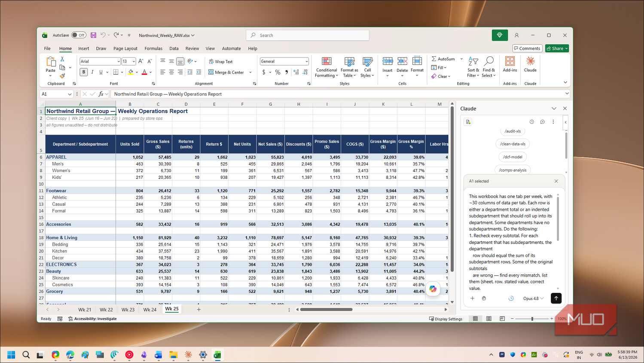The image size is (644, 363).
Task: Switch to Page Break Preview view icon
Action: [502, 319]
